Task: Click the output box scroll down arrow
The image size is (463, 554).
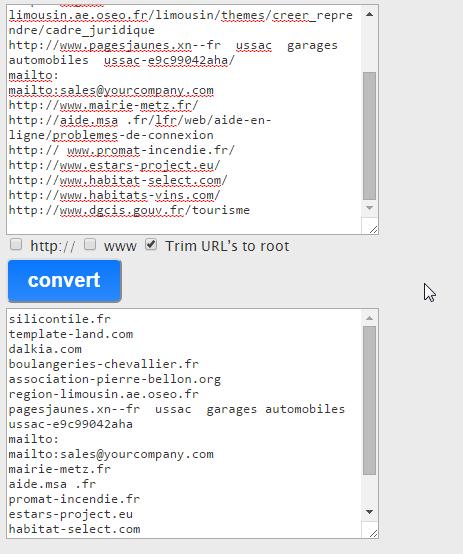Action: pos(369,512)
